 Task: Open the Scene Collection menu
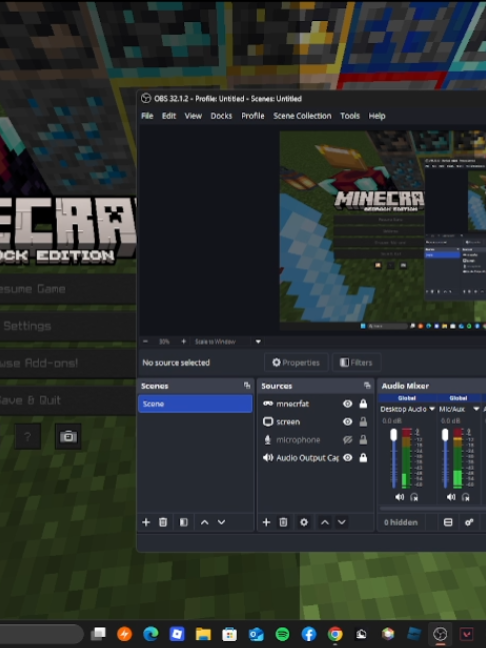[302, 116]
